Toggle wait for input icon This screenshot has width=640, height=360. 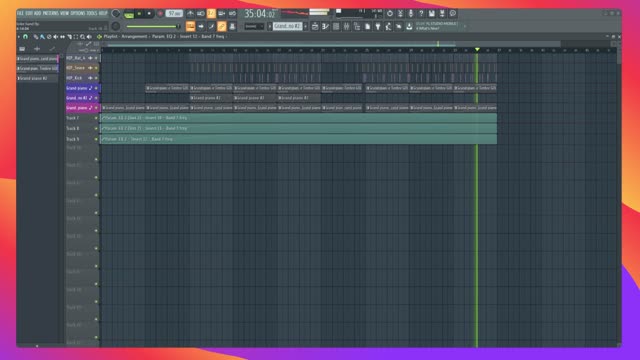coord(201,13)
